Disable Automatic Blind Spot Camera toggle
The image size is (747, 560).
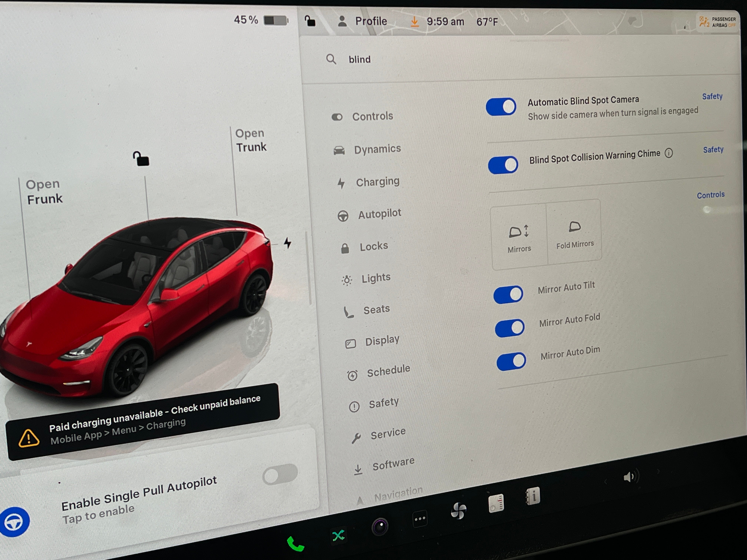[501, 107]
